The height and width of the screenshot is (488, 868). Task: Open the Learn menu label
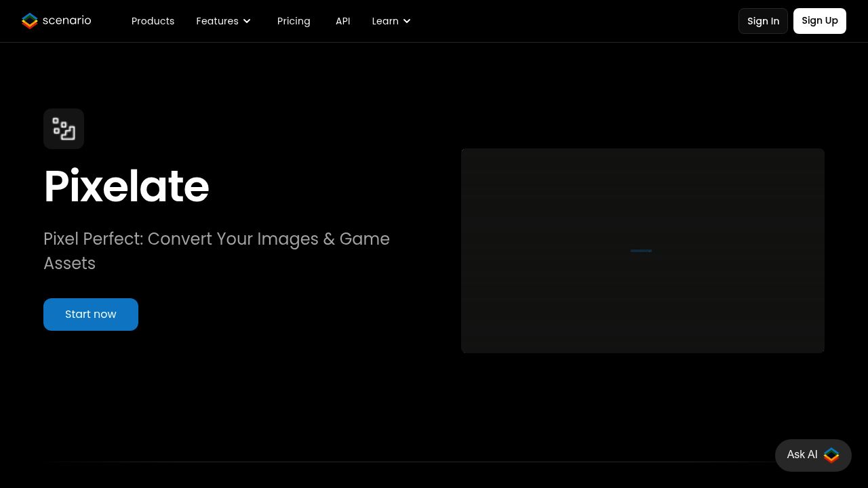click(385, 21)
